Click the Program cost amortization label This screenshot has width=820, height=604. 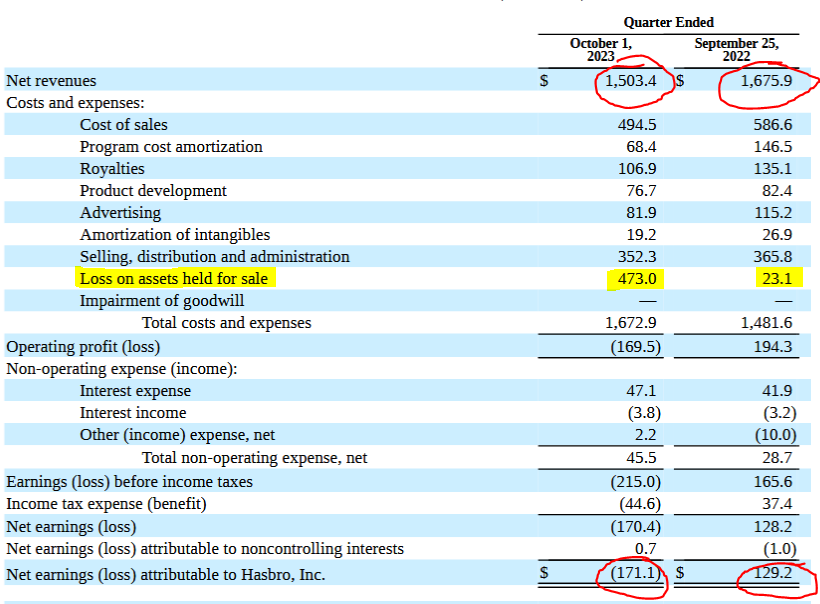171,147
